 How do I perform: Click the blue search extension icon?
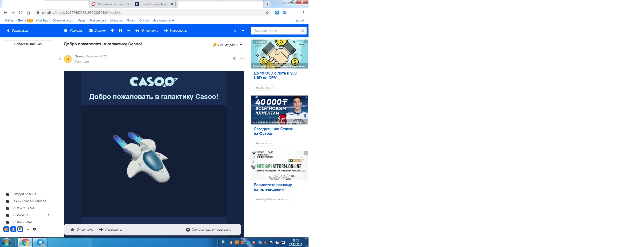tap(277, 13)
